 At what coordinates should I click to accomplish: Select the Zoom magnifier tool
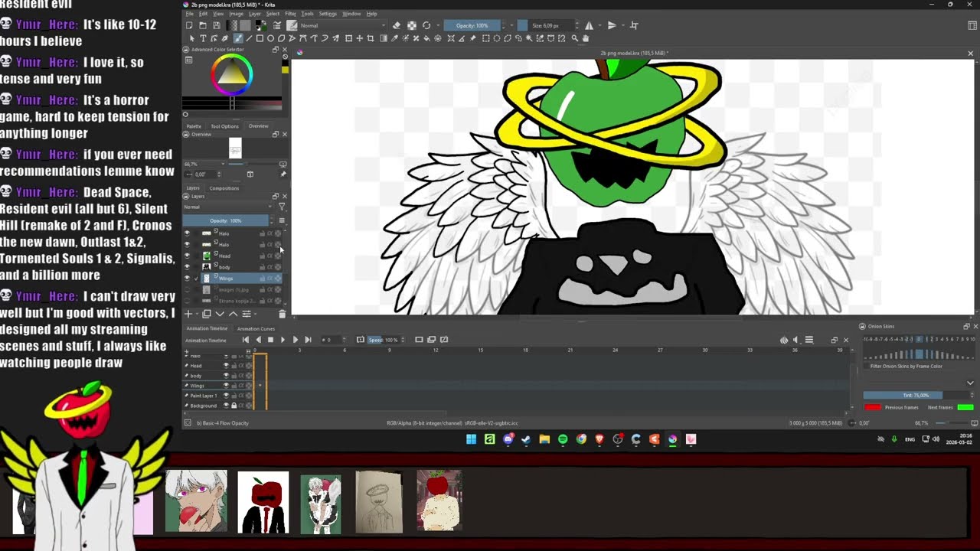click(575, 38)
